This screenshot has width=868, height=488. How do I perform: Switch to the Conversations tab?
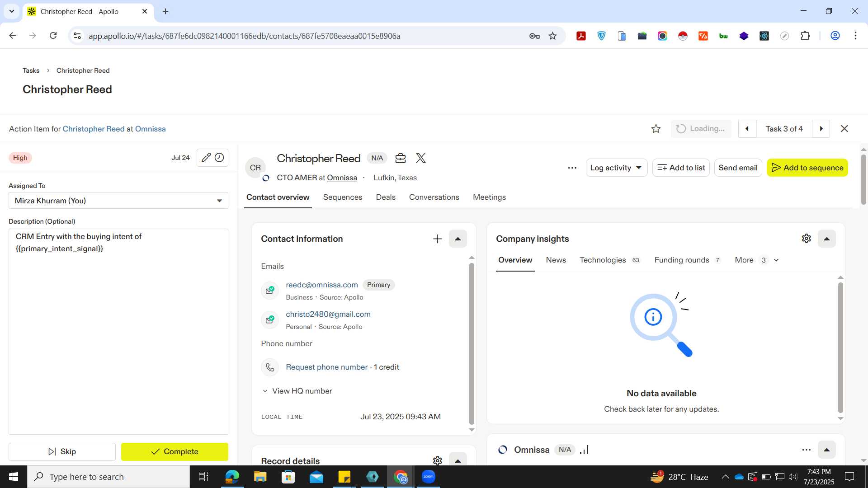click(434, 197)
